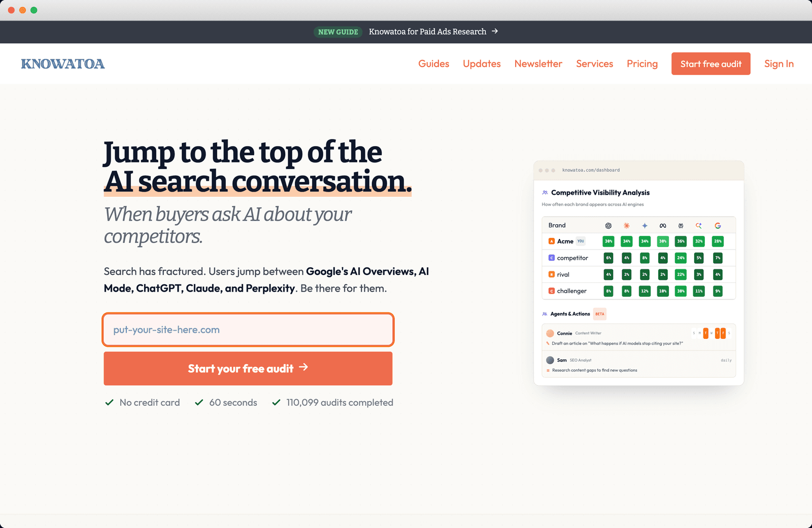Click the red C badge beside challenger
Image resolution: width=812 pixels, height=528 pixels.
(552, 291)
